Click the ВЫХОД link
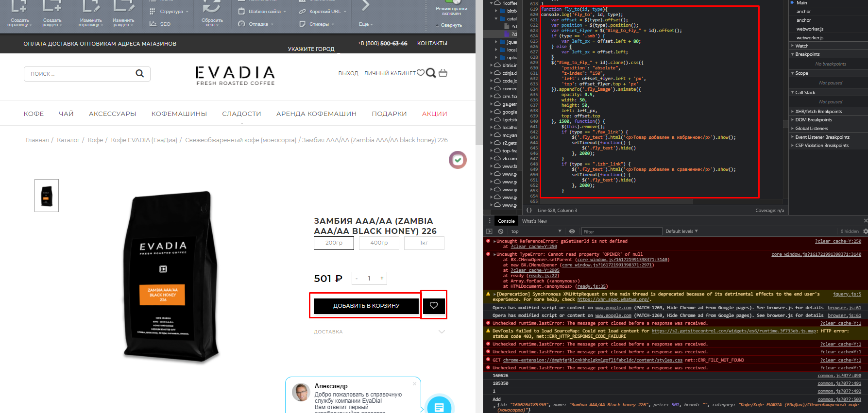Image resolution: width=868 pixels, height=413 pixels. [348, 73]
